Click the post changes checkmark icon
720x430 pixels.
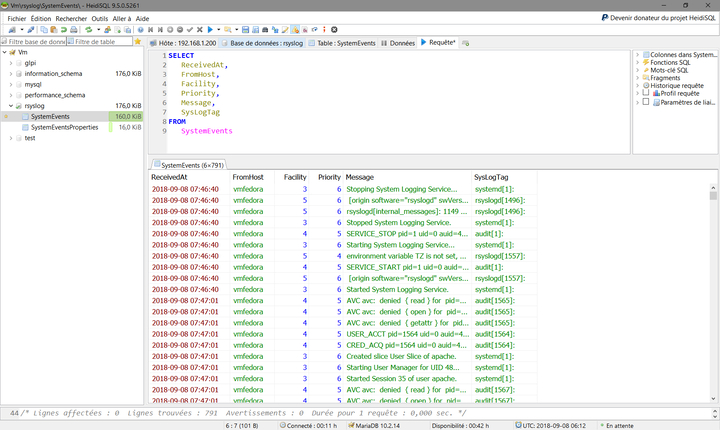tap(190, 29)
